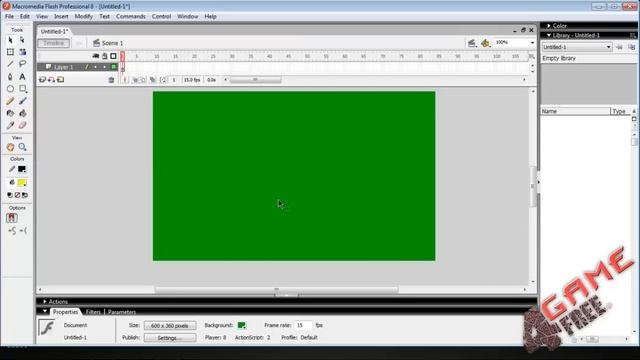Choose the Gradient Transform tool
Image resolution: width=640 pixels, height=360 pixels.
(22, 52)
